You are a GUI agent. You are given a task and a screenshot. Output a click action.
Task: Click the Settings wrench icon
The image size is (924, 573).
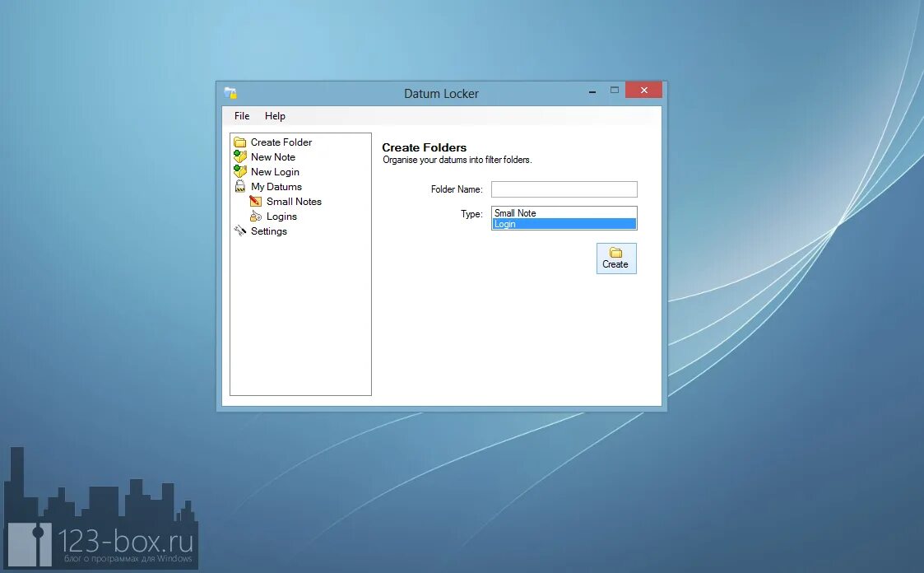coord(239,231)
